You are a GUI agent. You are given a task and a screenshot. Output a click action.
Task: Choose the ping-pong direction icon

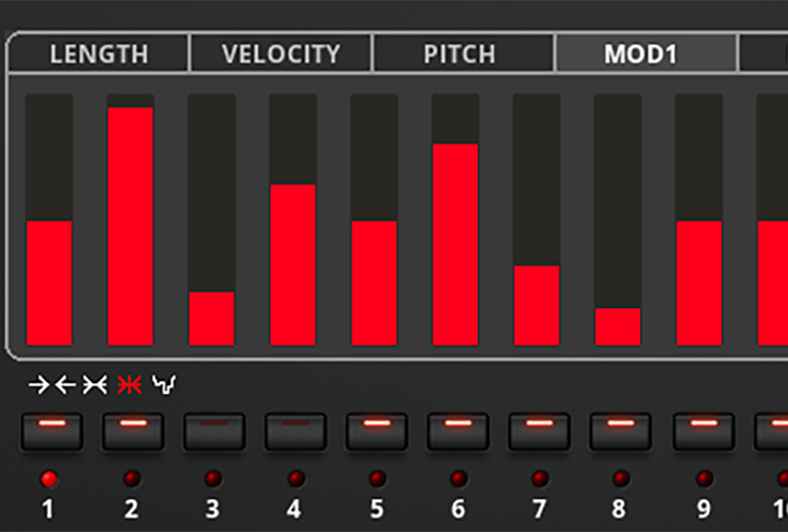click(x=95, y=385)
